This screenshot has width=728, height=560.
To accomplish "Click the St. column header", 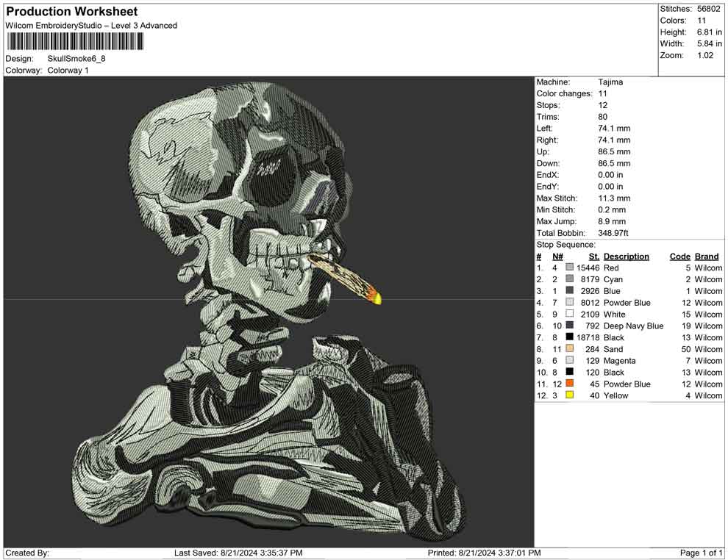I will [594, 256].
